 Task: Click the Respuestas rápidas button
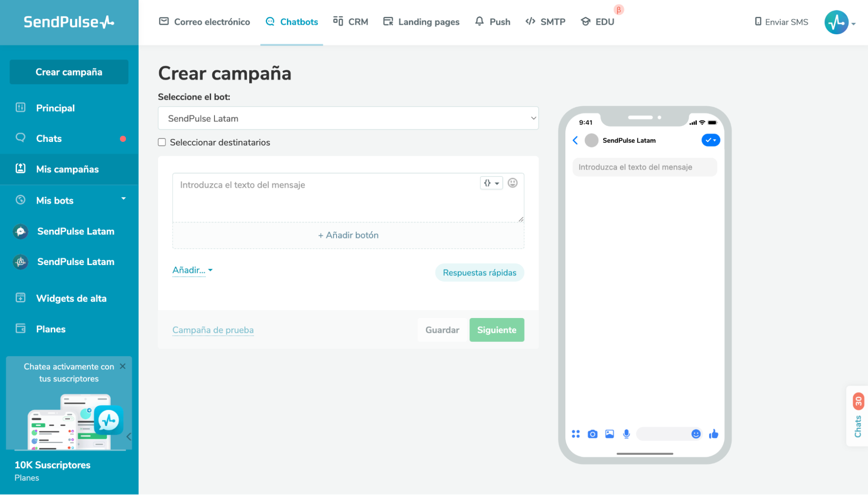(479, 272)
